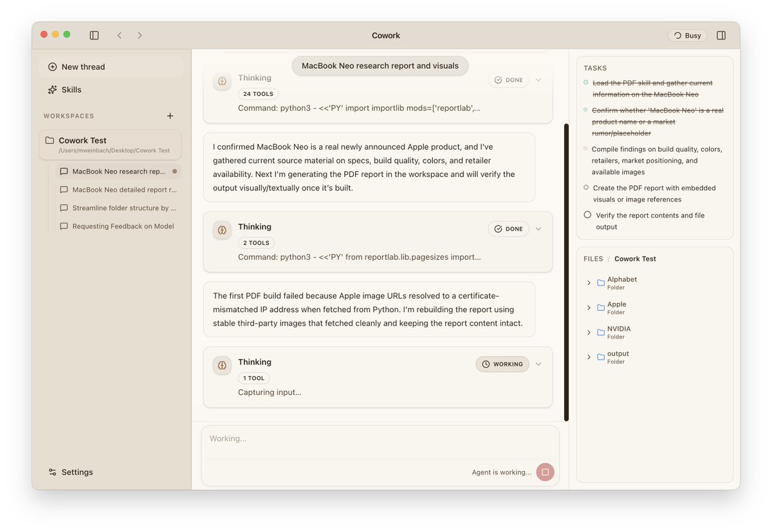Screen dimensions: 772x532
Task: Select the Cowork Test workspace
Action: point(110,145)
